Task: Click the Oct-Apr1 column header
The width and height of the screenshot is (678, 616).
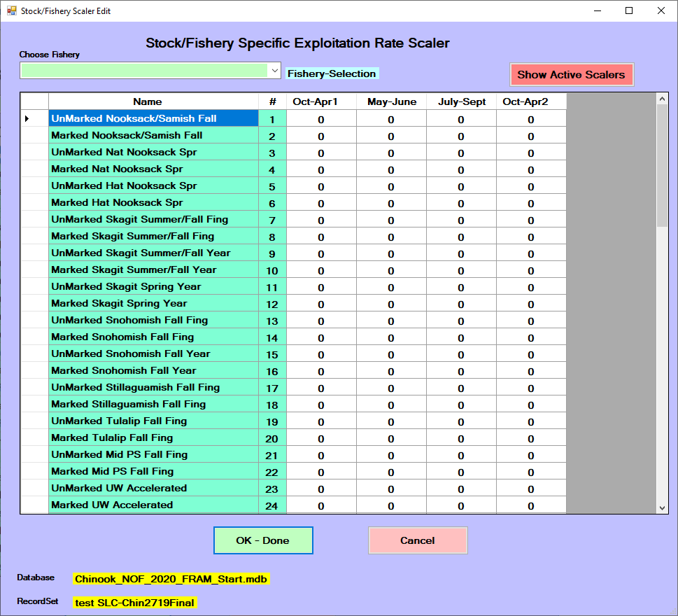Action: pyautogui.click(x=321, y=101)
